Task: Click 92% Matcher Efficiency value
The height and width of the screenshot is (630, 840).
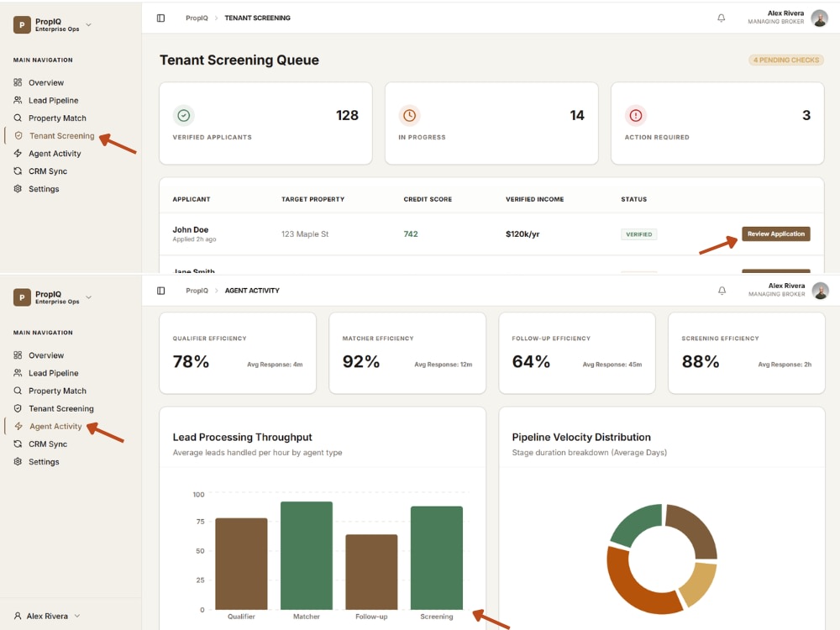Action: (361, 361)
